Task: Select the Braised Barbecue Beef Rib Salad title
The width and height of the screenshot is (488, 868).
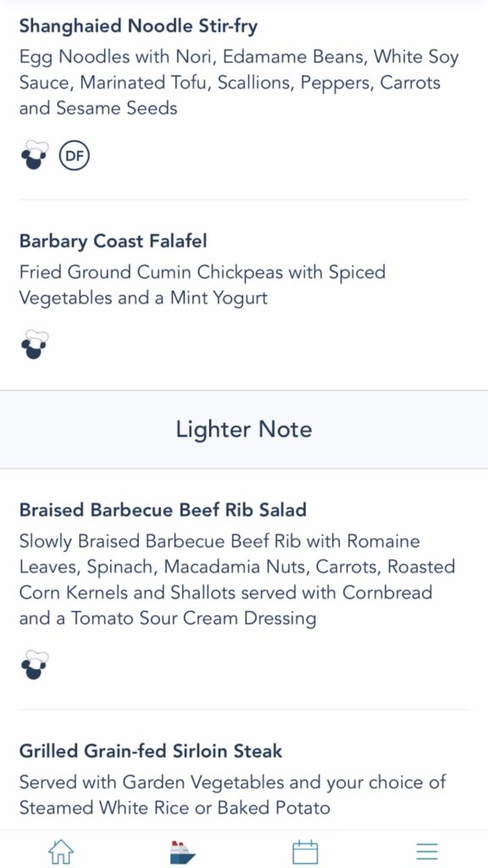Action: tap(163, 509)
